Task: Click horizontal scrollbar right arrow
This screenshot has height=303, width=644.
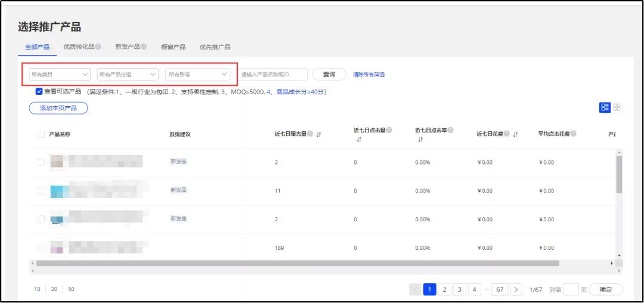Action: (612, 263)
